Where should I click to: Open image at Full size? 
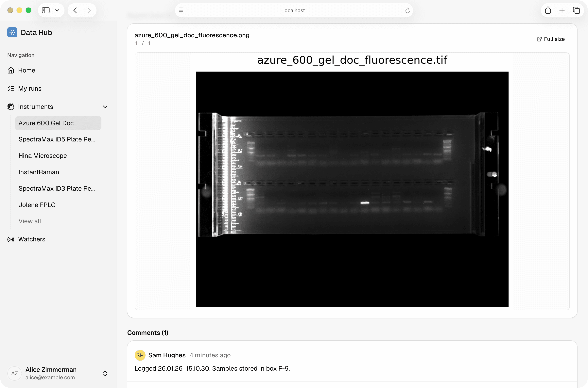click(551, 39)
